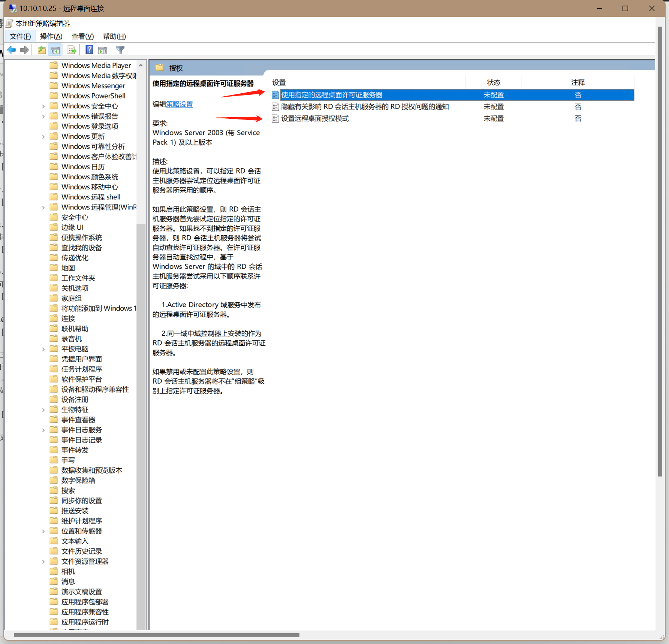The height and width of the screenshot is (644, 669).
Task: Expand the 事件日志服务 tree node
Action: coord(43,430)
